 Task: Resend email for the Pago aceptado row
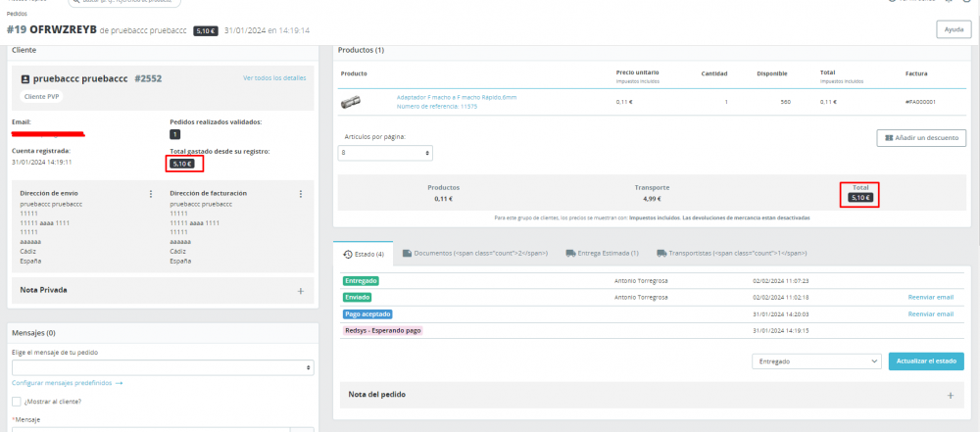[x=931, y=313]
